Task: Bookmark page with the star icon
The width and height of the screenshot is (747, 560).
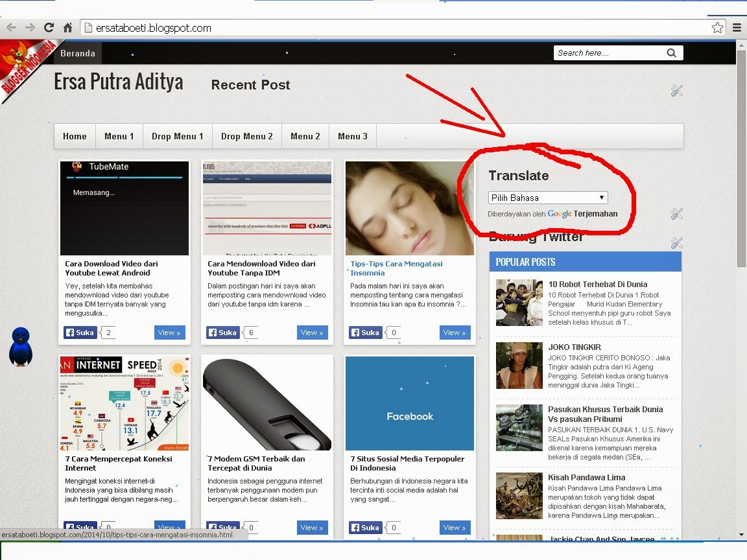Action: tap(717, 28)
